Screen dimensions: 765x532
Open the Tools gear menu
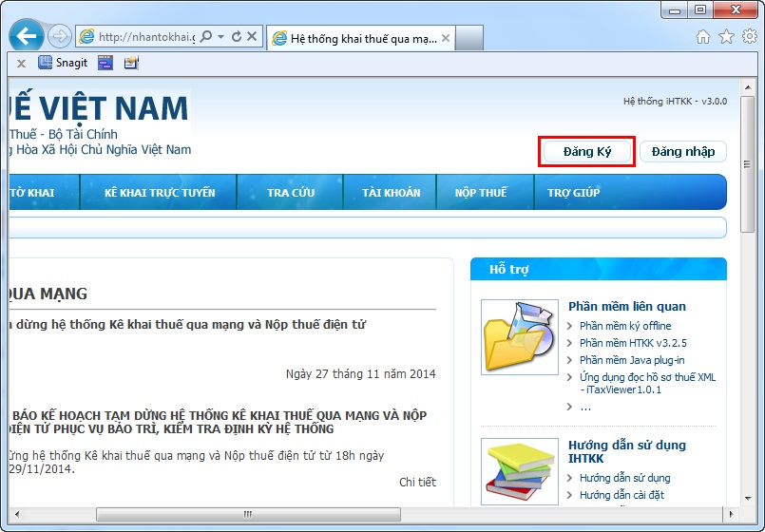pyautogui.click(x=750, y=36)
